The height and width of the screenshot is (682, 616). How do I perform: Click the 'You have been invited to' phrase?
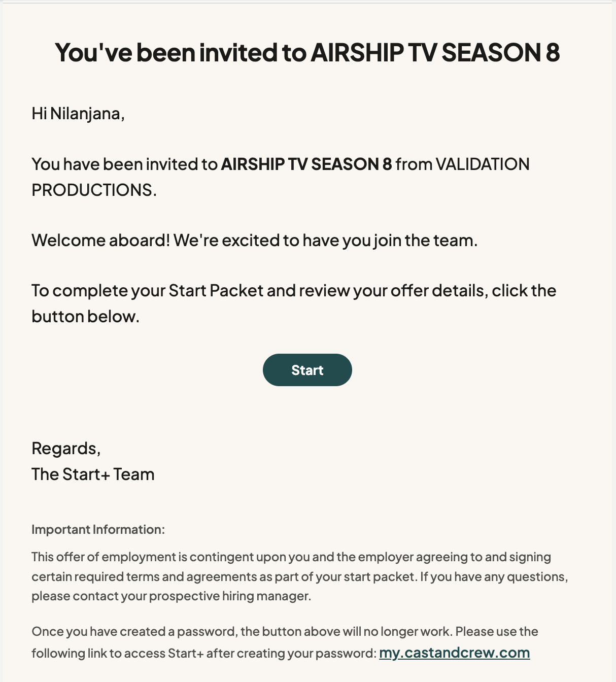pyautogui.click(x=124, y=164)
